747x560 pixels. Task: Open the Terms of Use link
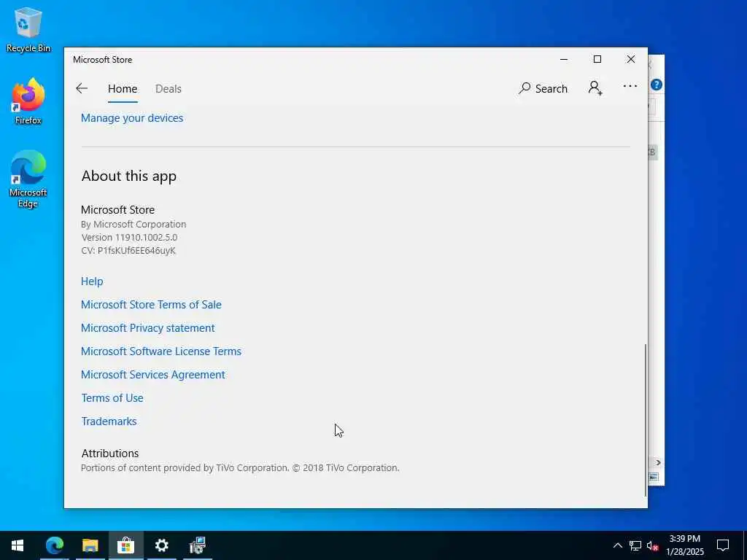tap(112, 398)
